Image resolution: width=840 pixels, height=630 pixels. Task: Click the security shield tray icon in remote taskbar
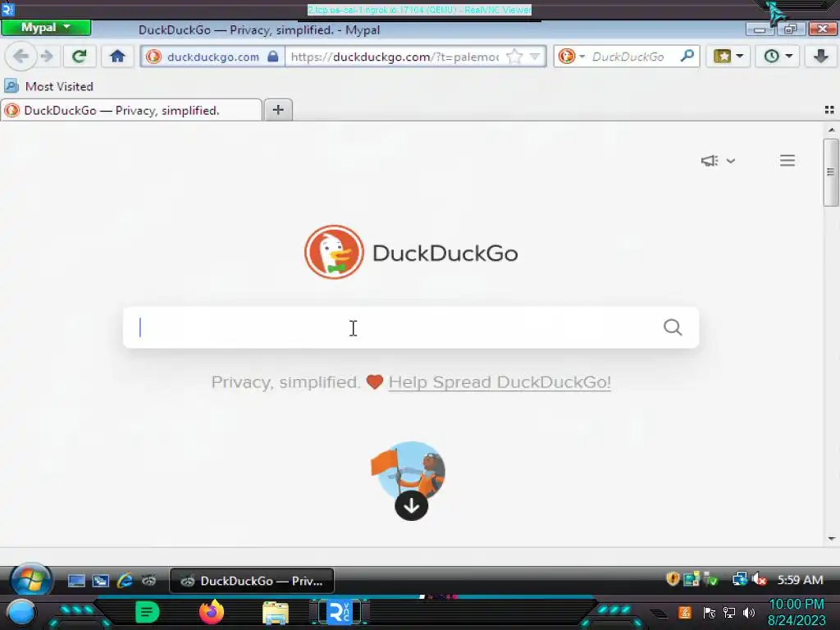coord(673,579)
